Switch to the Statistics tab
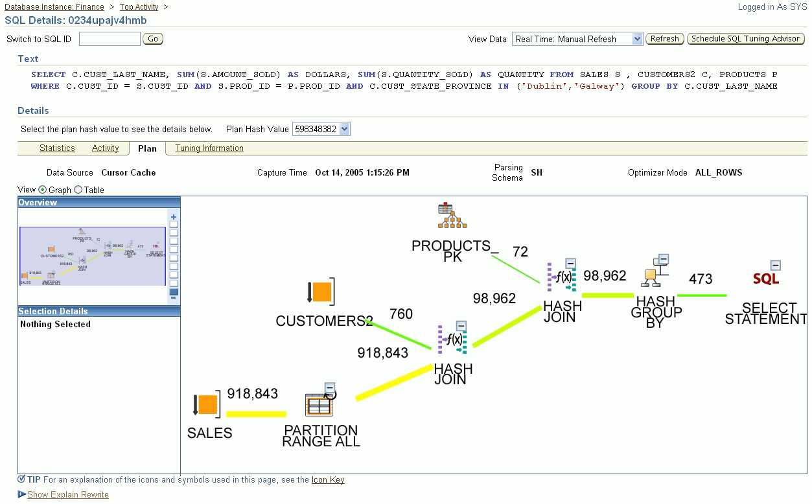 56,148
